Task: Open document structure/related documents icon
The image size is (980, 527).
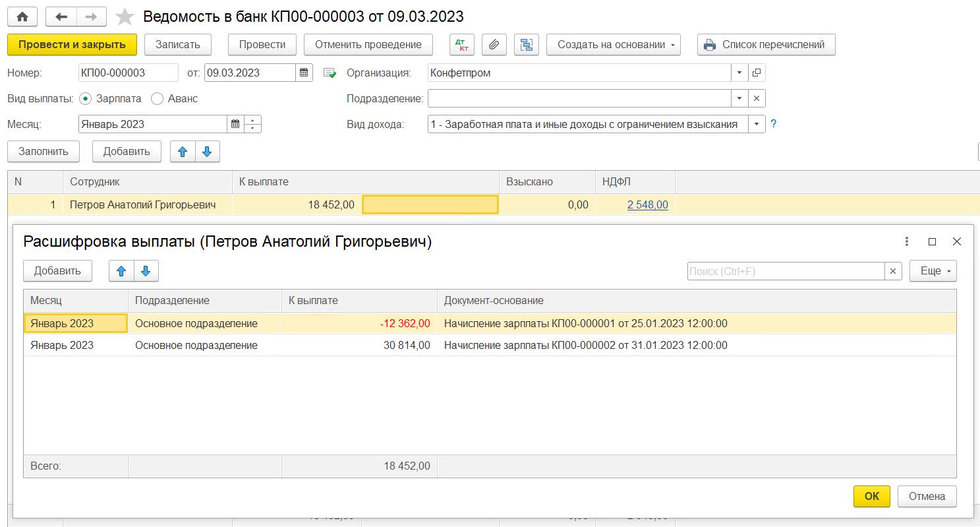Action: (526, 45)
